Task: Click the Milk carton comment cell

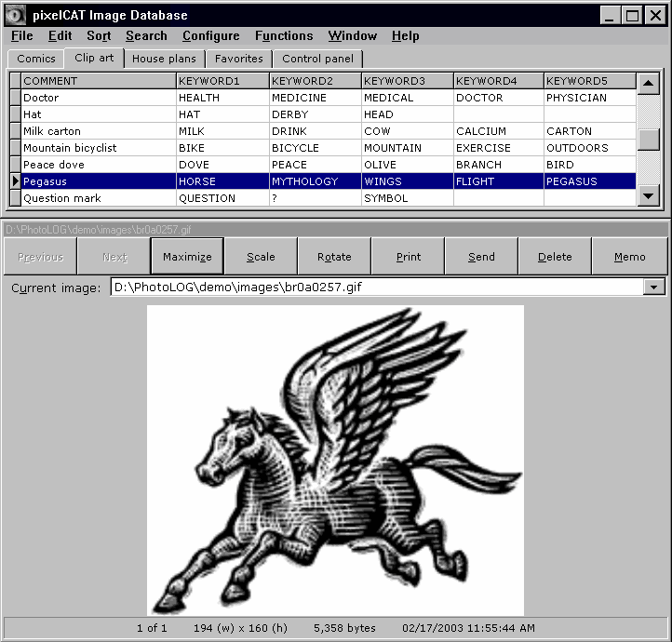Action: pos(99,131)
